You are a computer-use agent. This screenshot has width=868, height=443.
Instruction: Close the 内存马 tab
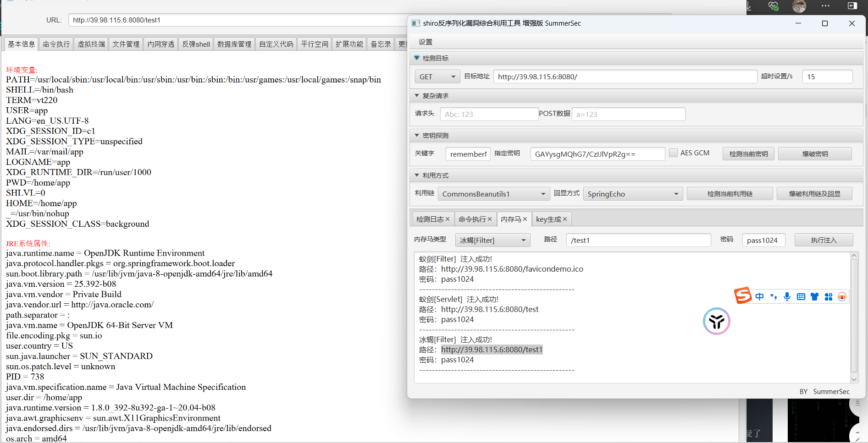coord(525,219)
